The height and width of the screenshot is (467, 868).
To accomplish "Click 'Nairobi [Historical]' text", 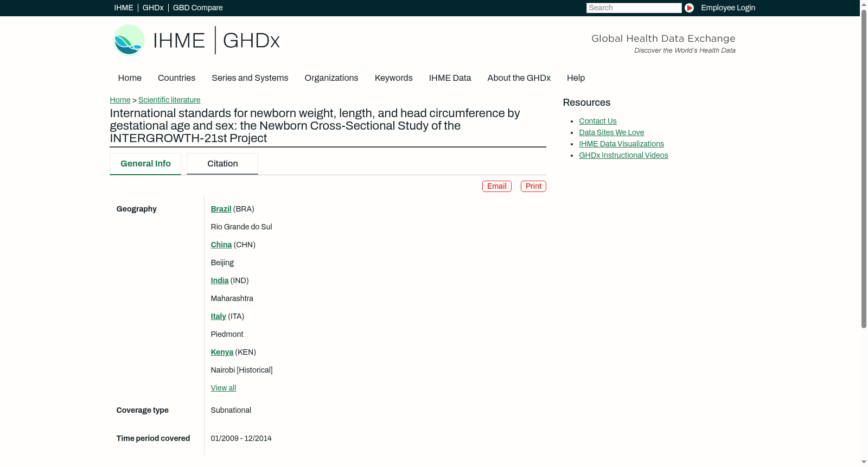I will (x=241, y=370).
